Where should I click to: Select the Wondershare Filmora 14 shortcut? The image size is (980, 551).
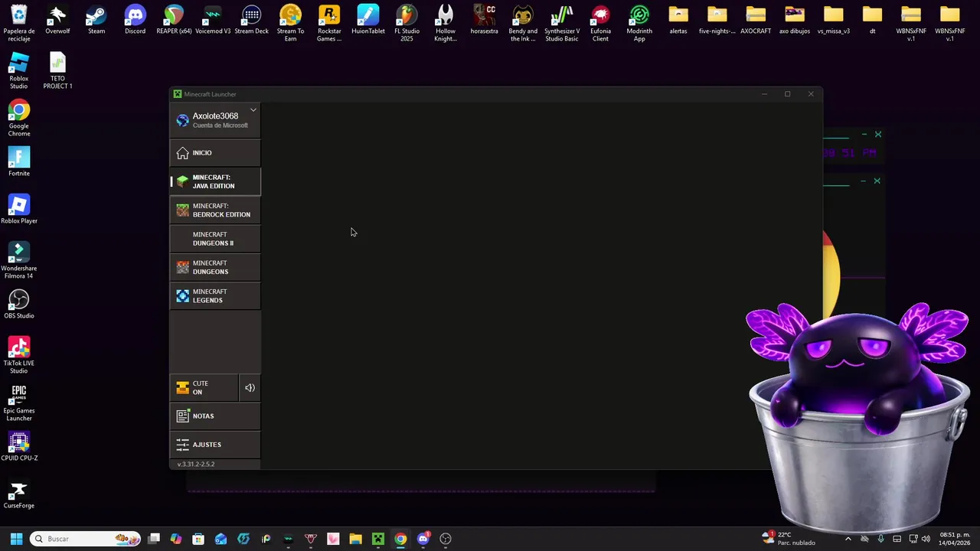19,261
